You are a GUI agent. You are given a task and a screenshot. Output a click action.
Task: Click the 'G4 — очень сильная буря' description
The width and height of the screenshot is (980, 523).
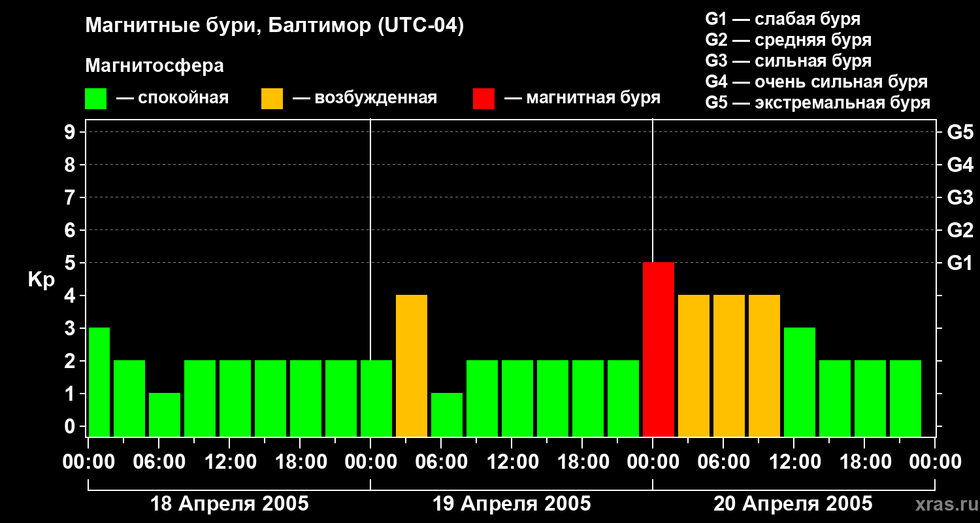[x=817, y=82]
